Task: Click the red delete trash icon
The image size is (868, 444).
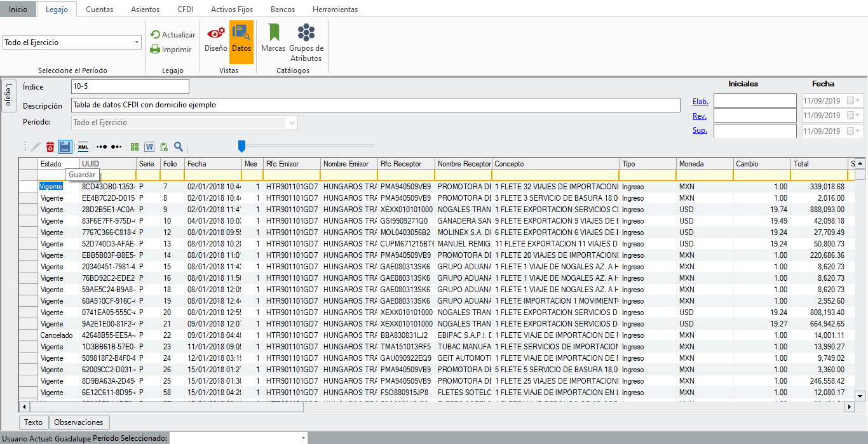Action: pos(50,147)
